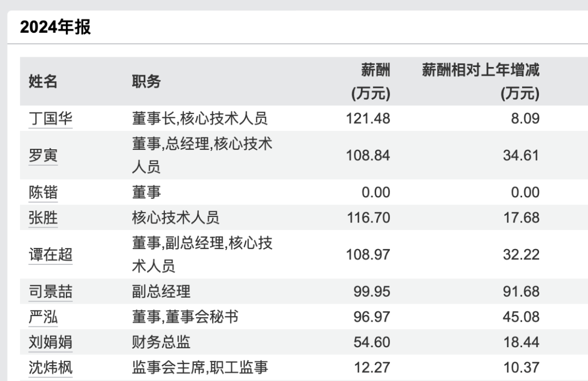Click the 姓名 column header

(x=43, y=82)
